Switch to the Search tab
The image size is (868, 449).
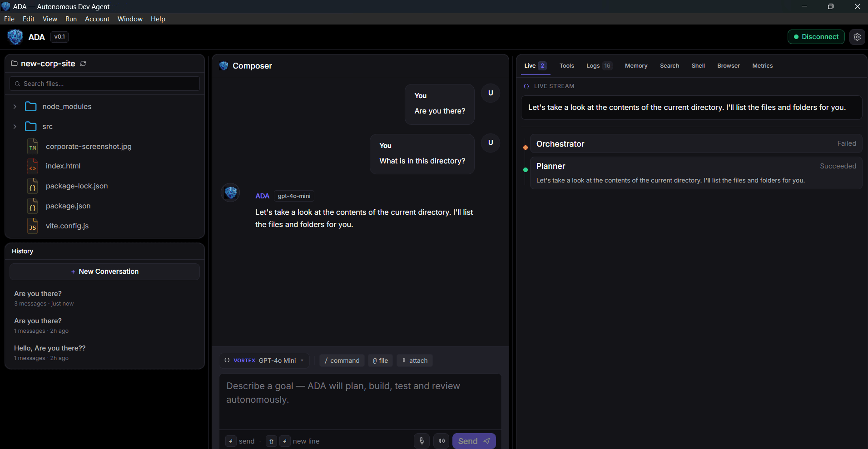coord(670,66)
